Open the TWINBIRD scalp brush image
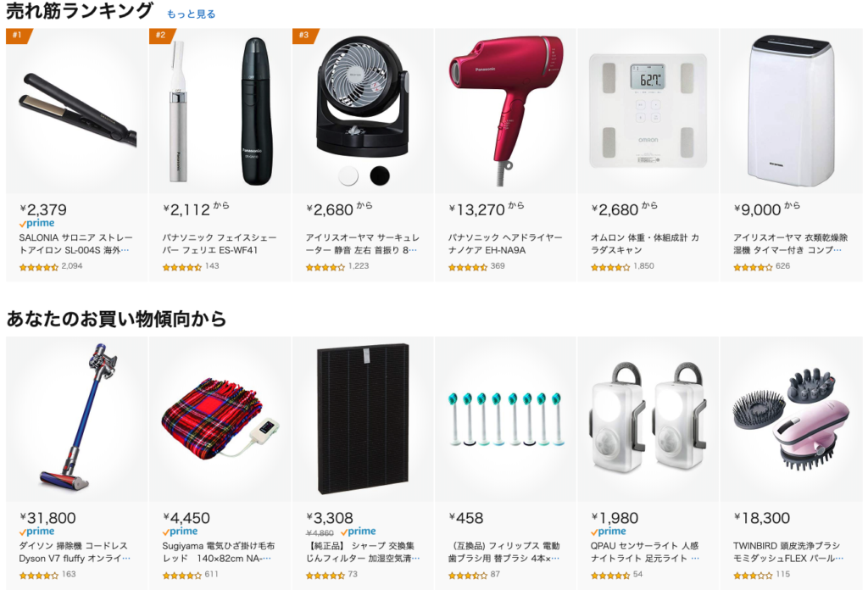Viewport: 868px width, 590px height. pos(791,419)
